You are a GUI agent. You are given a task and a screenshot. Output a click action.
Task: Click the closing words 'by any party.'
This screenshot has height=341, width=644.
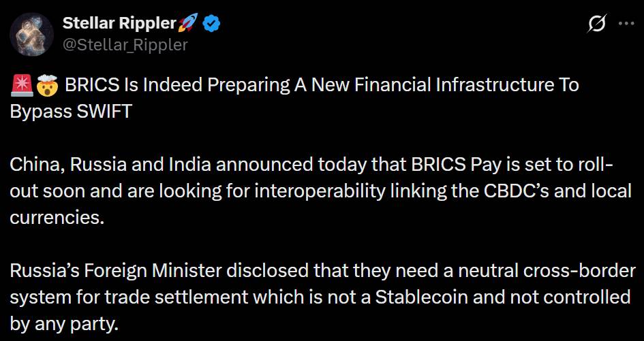(x=63, y=325)
